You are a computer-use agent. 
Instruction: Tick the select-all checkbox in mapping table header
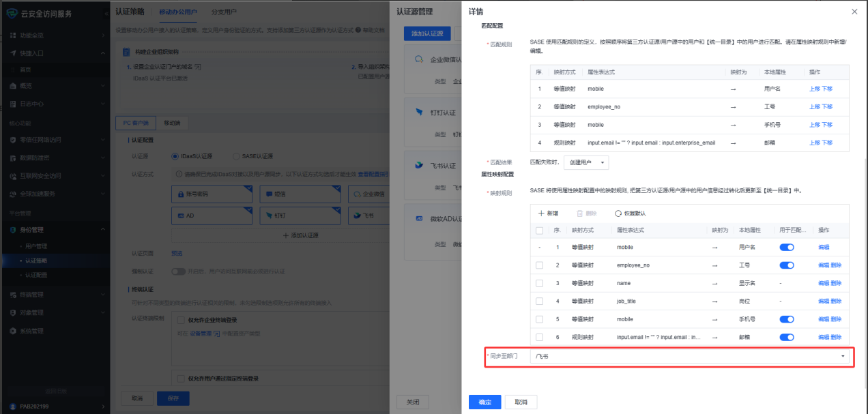(x=540, y=231)
